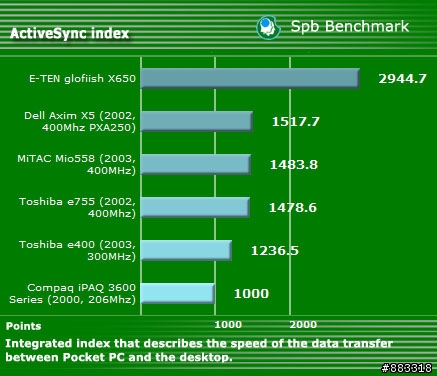Click the 'Toshiba e755' device label
Screen dimensions: 437x376
pos(78,207)
